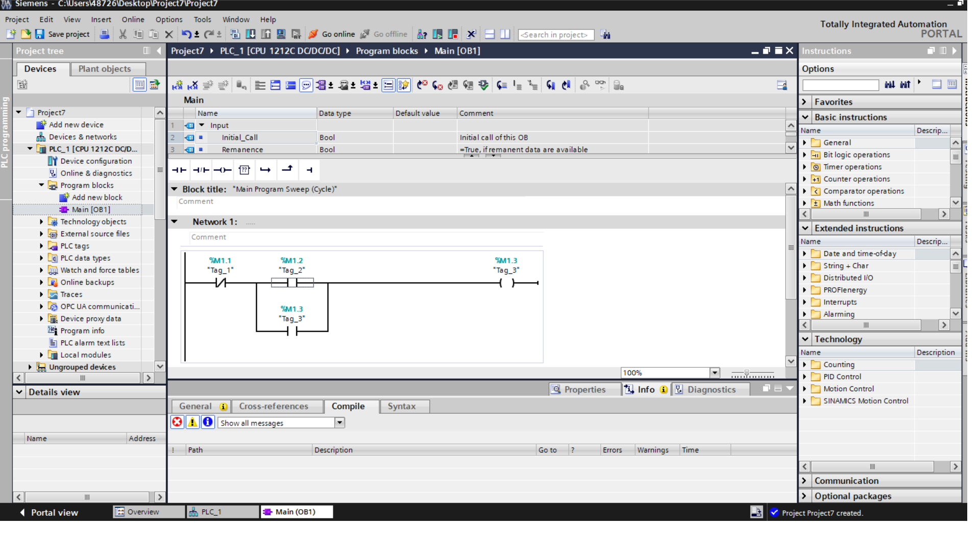Click the Print icon in main toolbar
The height and width of the screenshot is (551, 980).
click(104, 34)
